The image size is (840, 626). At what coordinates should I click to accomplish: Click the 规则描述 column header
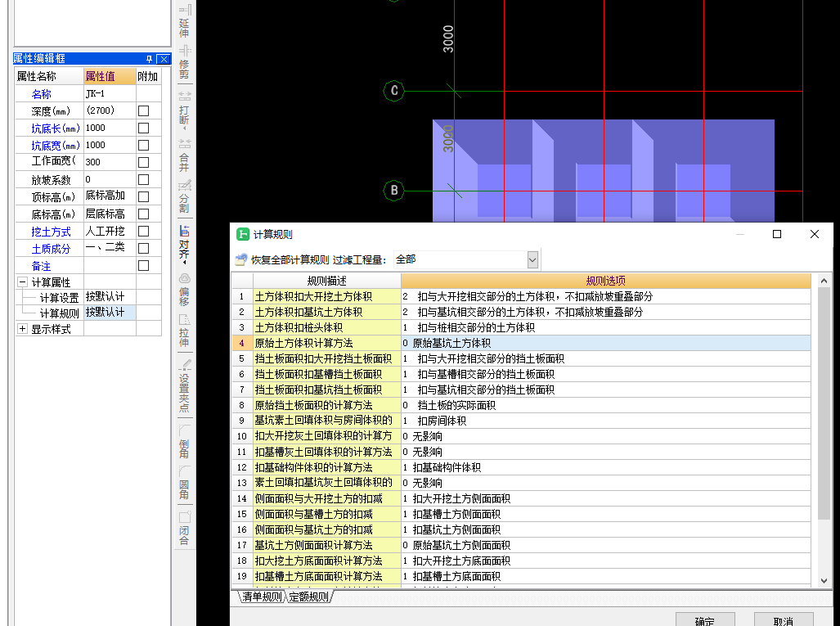click(327, 281)
